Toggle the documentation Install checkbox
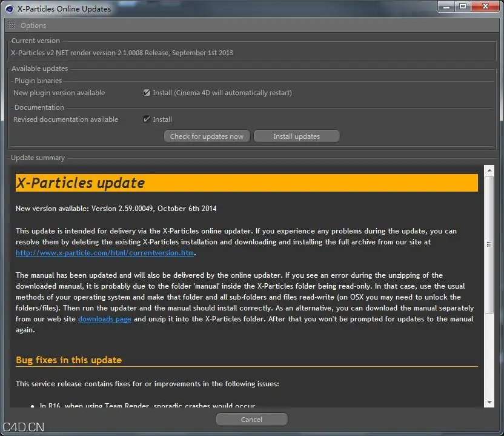This screenshot has height=436, width=504. 147,119
